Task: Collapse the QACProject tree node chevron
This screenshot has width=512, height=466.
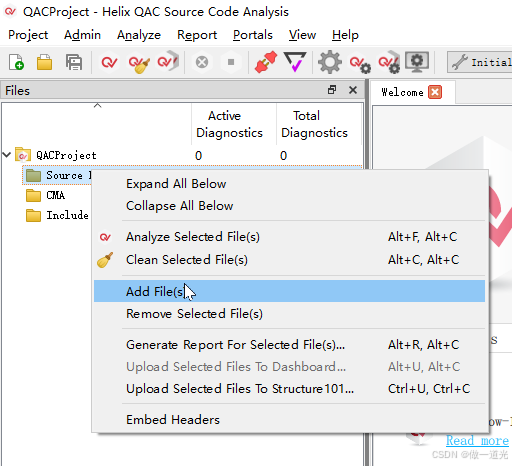Action: click(x=7, y=155)
